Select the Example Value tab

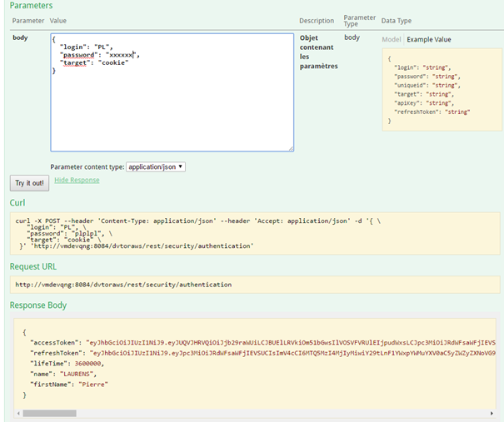point(429,39)
